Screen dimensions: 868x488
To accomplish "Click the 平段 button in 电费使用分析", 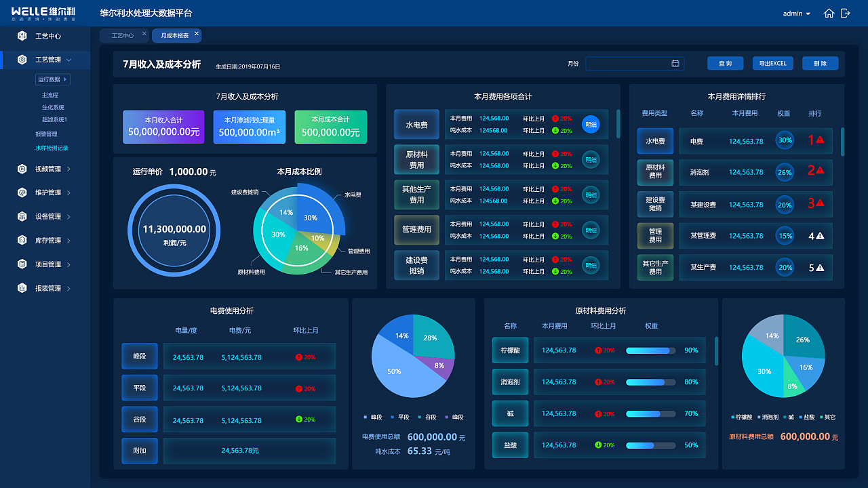I will [x=140, y=388].
